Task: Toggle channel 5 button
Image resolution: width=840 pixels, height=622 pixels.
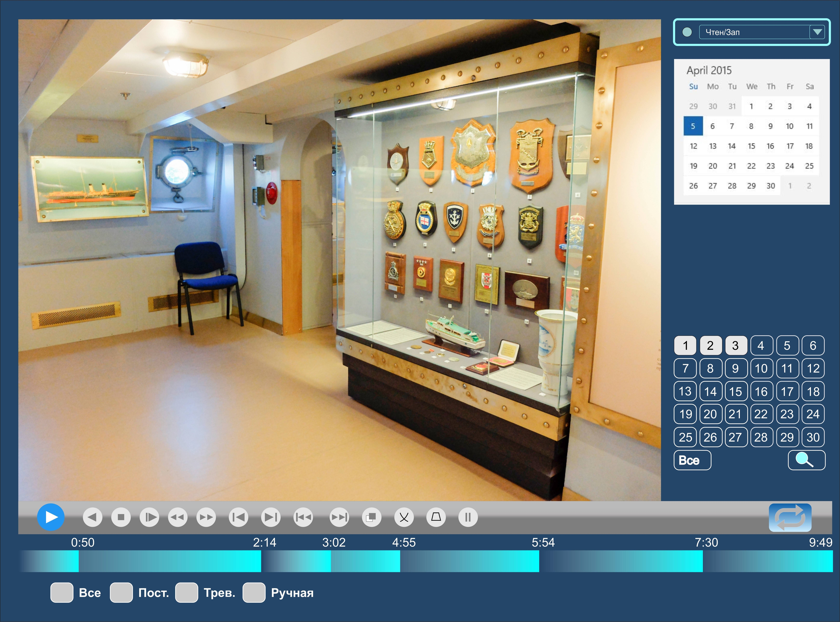Action: tap(787, 345)
